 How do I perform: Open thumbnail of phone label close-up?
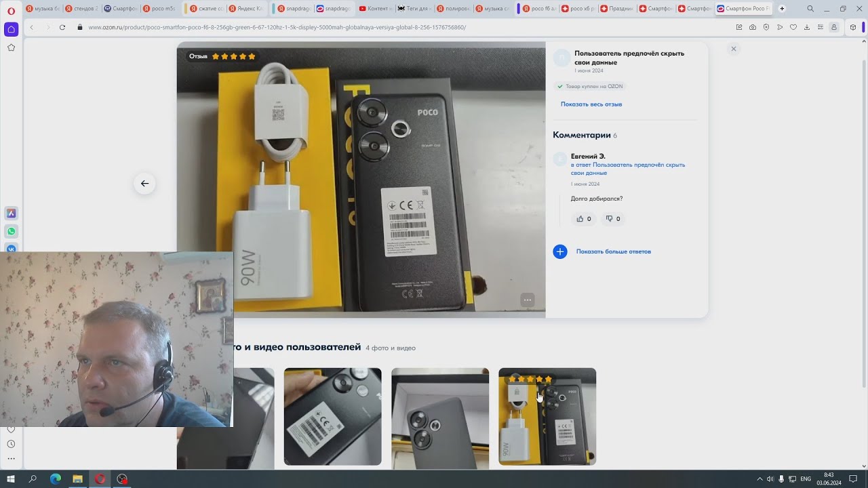tap(332, 417)
